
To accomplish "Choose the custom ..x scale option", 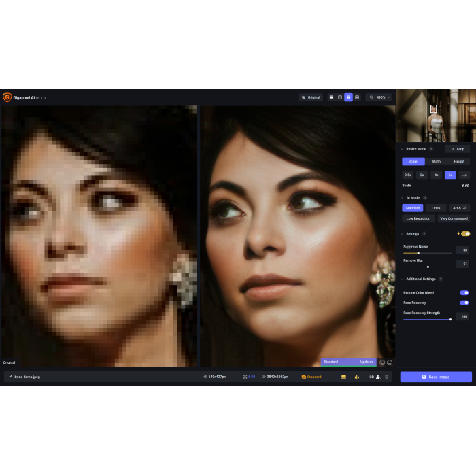I will tap(464, 175).
